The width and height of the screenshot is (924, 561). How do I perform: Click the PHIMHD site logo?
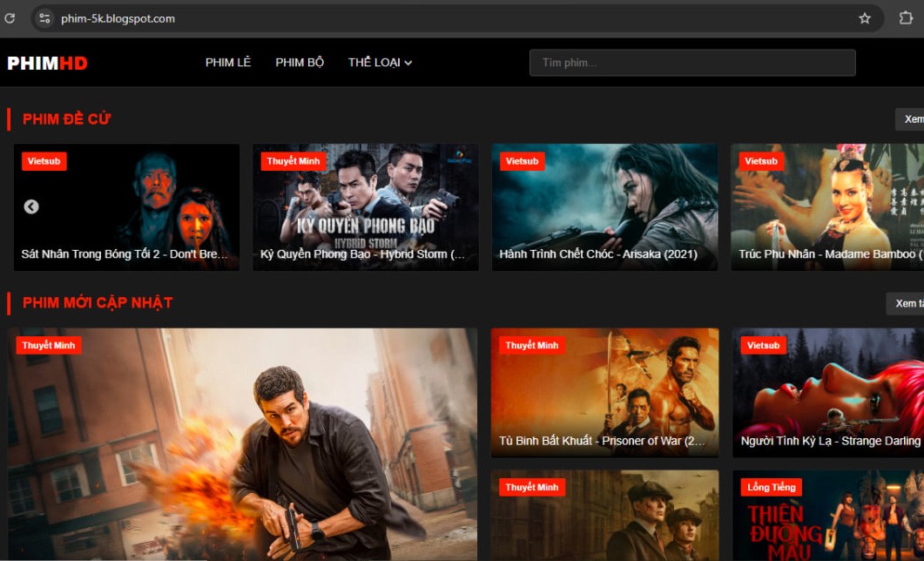point(47,63)
